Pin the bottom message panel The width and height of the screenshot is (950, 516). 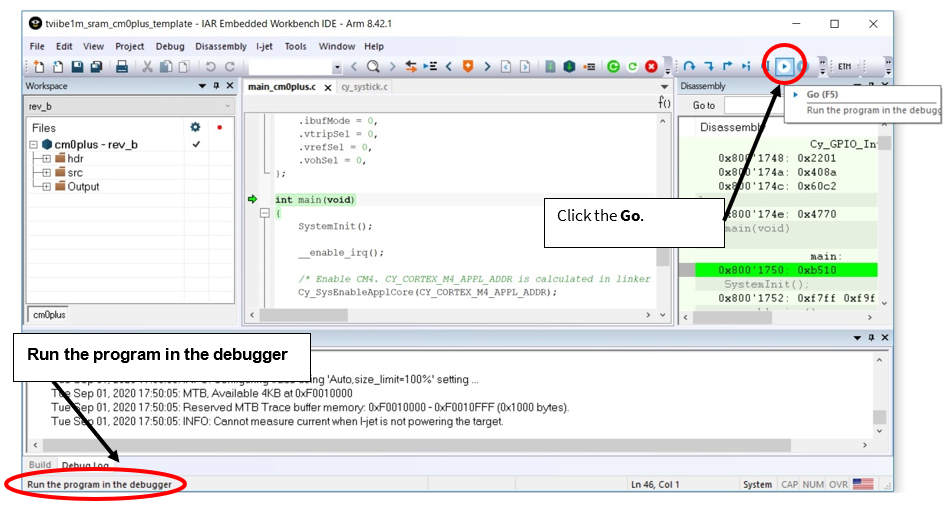pos(871,337)
